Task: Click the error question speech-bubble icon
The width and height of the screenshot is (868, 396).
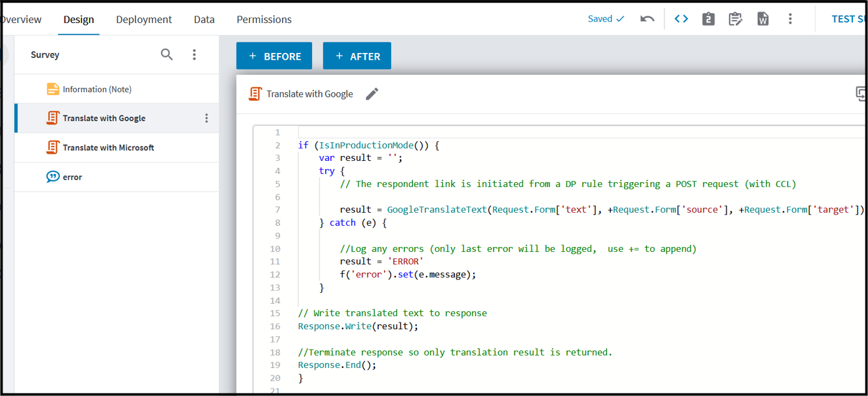Action: pyautogui.click(x=53, y=177)
